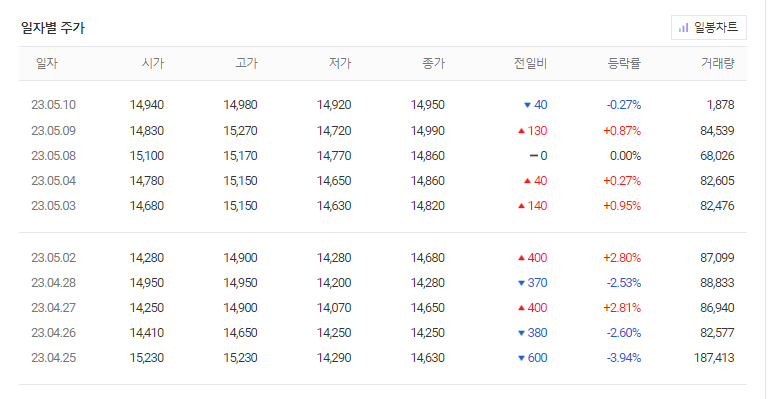The height and width of the screenshot is (399, 771).
Task: Click the -3.94% change rate
Action: point(623,358)
